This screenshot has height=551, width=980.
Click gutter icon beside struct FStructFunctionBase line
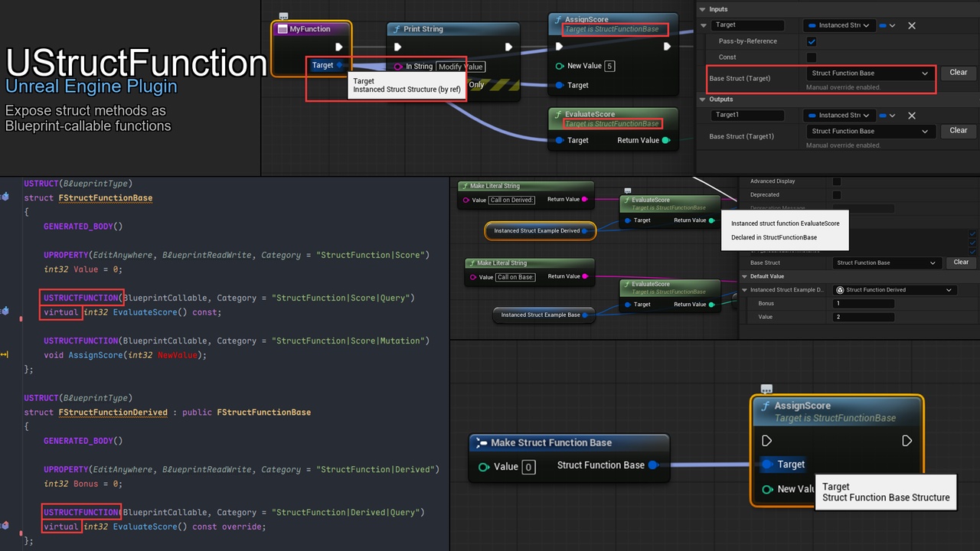coord(5,197)
